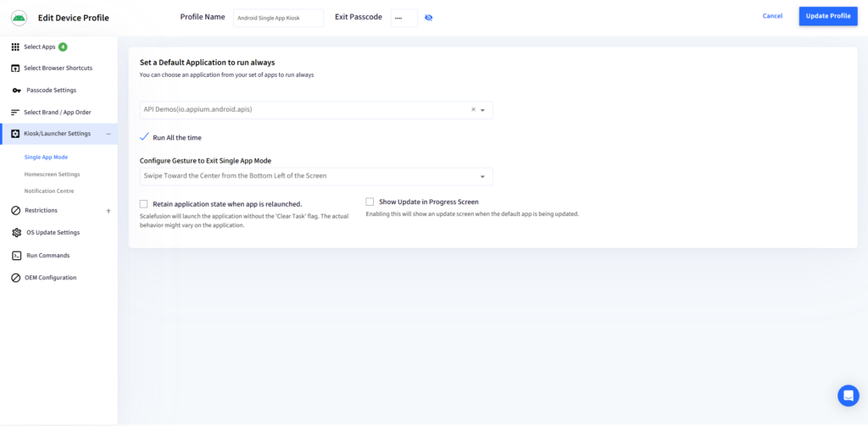Open Homescreen Settings submenu item
This screenshot has width=868, height=426.
click(52, 174)
